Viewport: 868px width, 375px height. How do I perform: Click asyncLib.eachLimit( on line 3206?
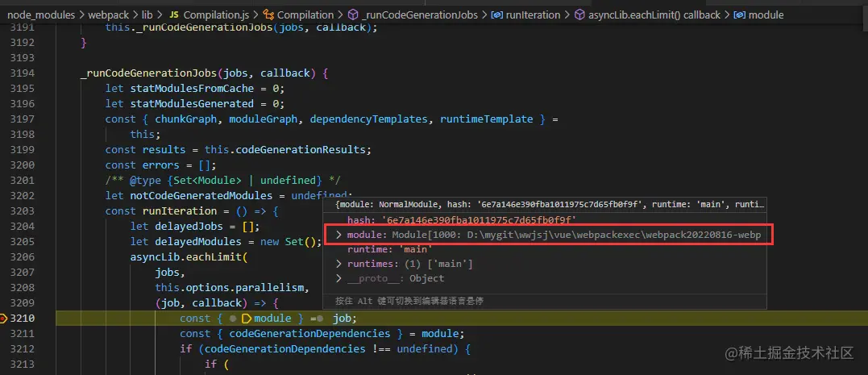click(189, 257)
